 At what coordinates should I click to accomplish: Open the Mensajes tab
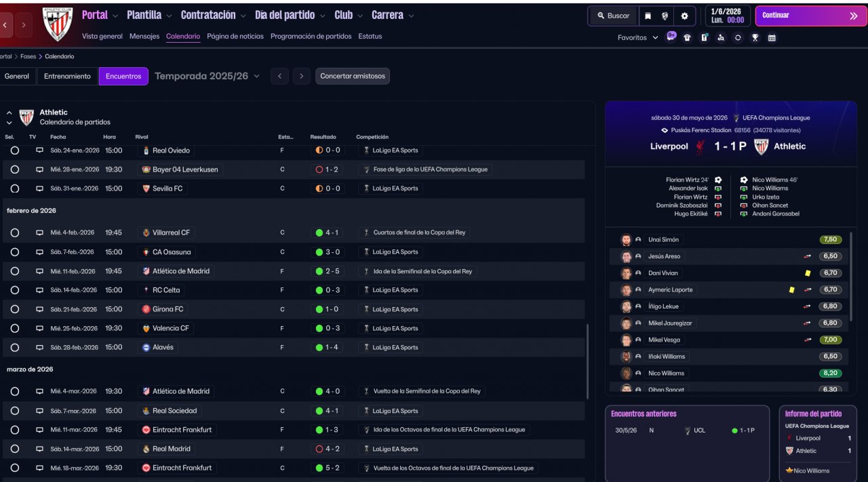coord(144,37)
